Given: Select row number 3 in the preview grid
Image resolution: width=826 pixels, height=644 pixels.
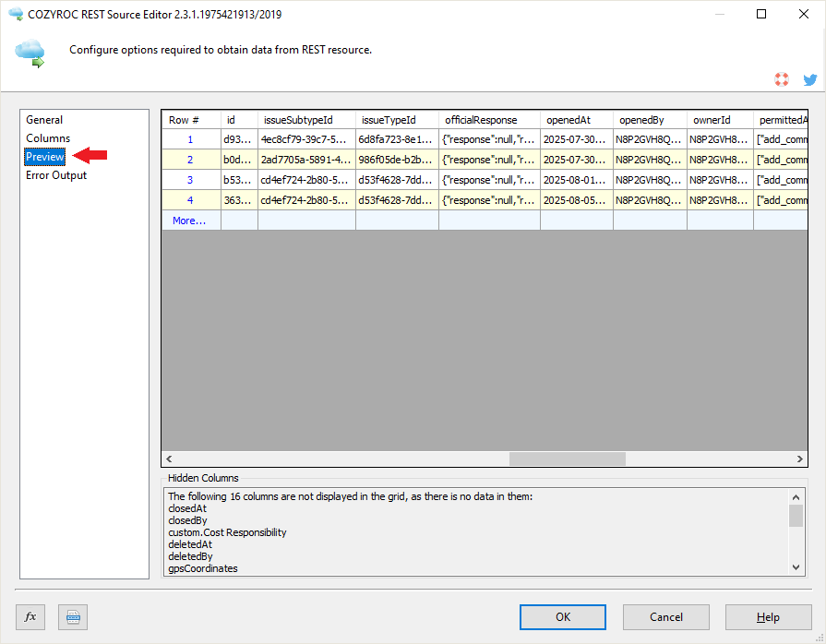Looking at the screenshot, I should pyautogui.click(x=190, y=180).
